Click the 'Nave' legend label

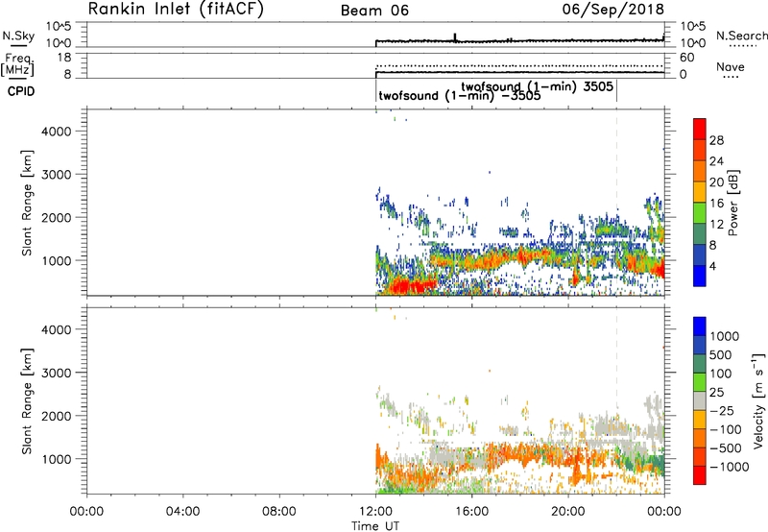pyautogui.click(x=731, y=66)
